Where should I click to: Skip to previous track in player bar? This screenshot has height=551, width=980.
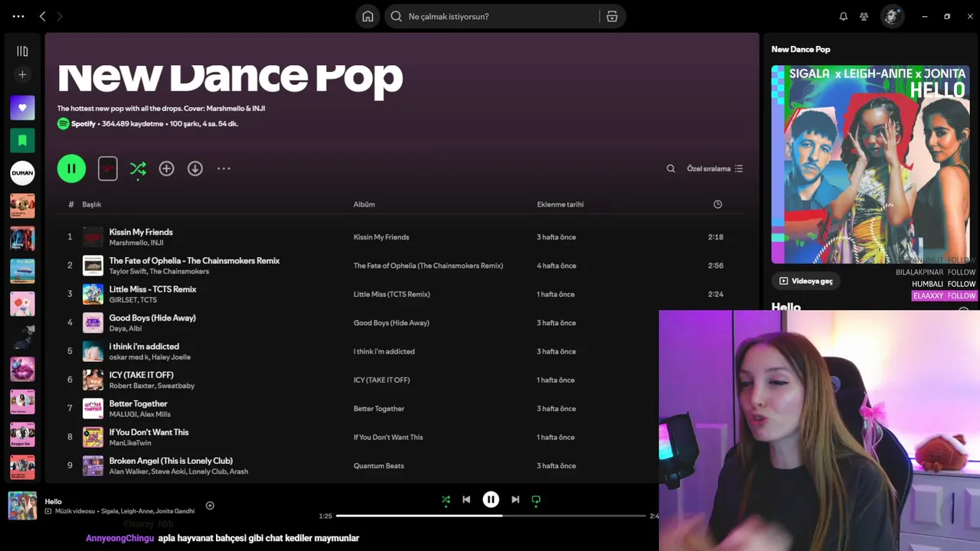466,500
